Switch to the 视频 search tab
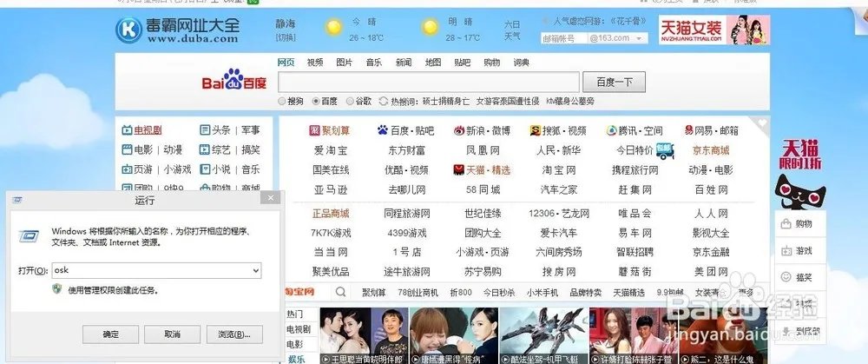The height and width of the screenshot is (364, 868). pos(315,62)
